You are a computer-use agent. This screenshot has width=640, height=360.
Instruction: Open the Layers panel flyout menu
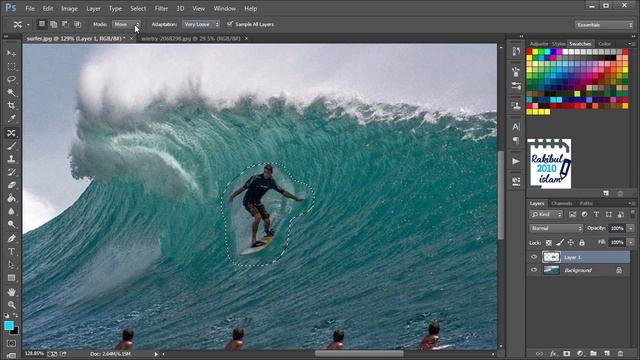631,203
